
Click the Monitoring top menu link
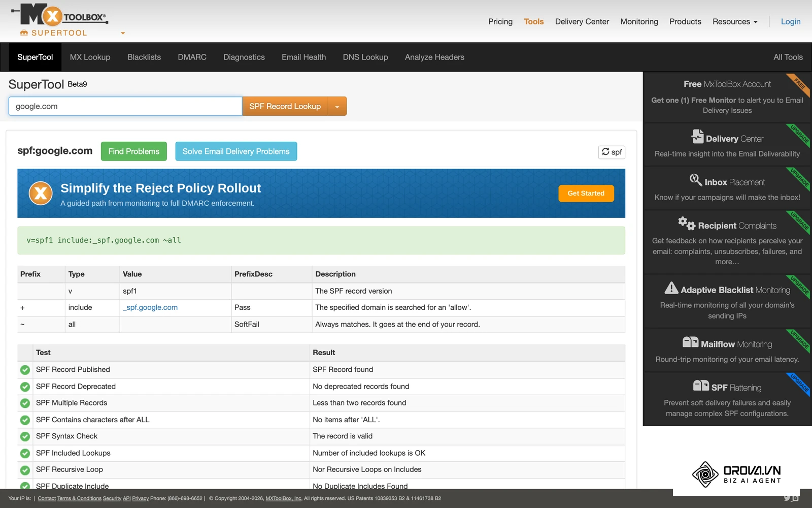point(639,21)
